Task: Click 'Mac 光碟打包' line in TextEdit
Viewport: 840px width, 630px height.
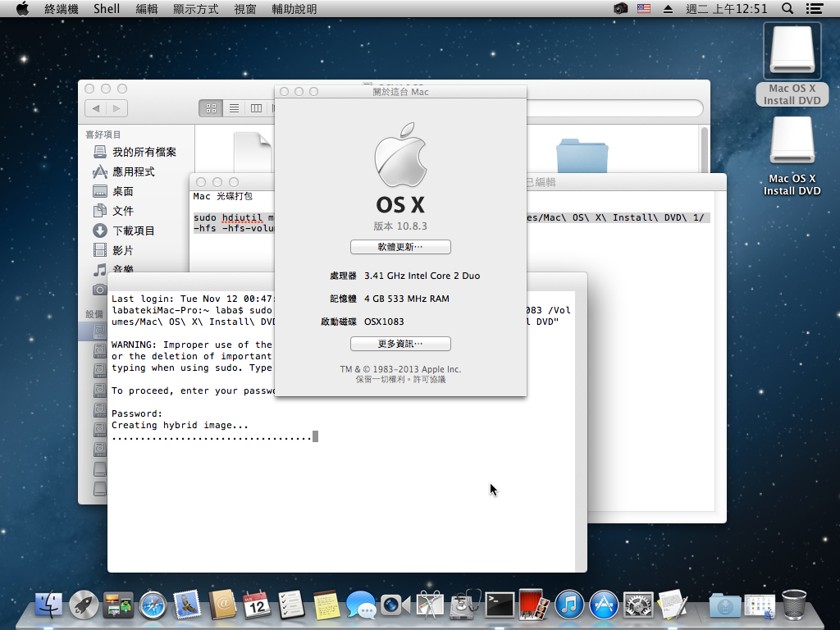Action: (x=223, y=197)
